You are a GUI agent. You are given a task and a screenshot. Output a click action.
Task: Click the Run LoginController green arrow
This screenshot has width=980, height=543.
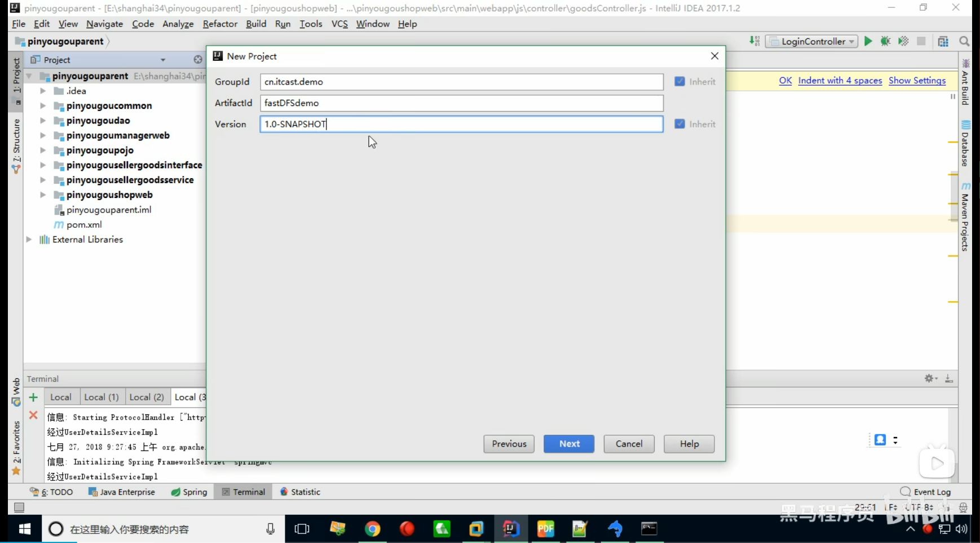[x=868, y=41]
